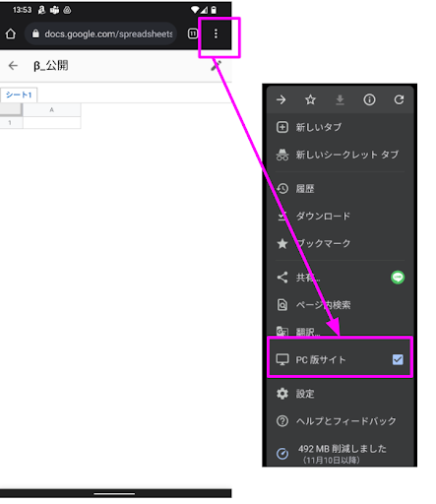Open page info circle icon
Viewport: 436px width, 504px height.
[369, 99]
